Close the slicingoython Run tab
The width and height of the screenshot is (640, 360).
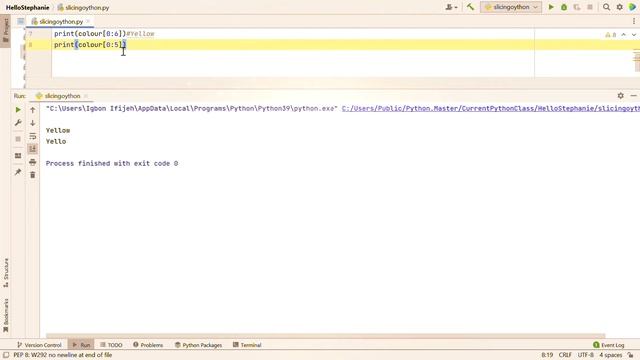pyautogui.click(x=86, y=96)
